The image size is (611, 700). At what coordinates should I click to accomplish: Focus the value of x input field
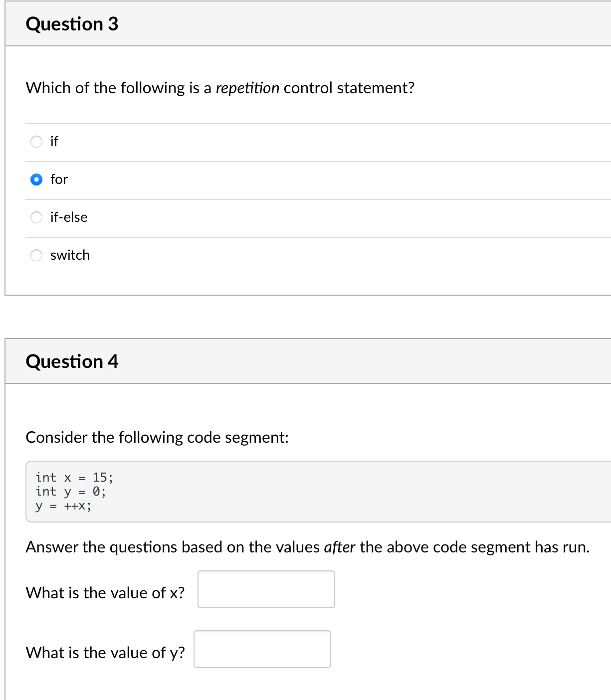coord(266,589)
